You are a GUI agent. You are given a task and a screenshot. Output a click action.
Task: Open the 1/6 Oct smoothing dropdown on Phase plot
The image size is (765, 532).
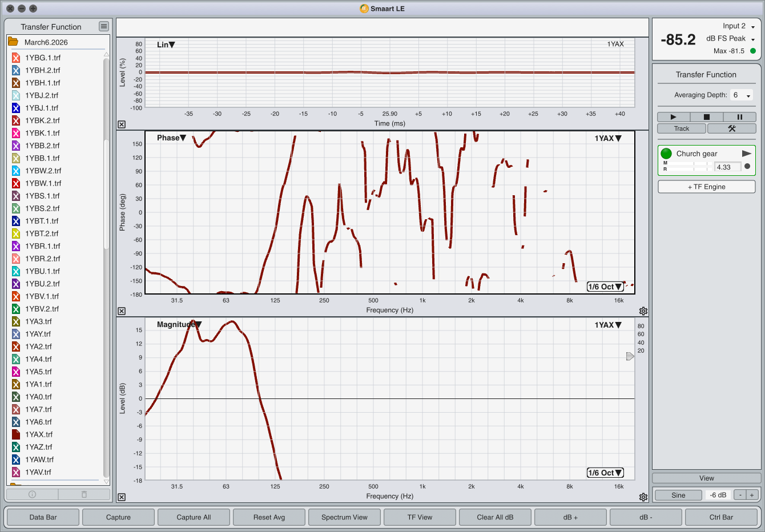click(605, 287)
